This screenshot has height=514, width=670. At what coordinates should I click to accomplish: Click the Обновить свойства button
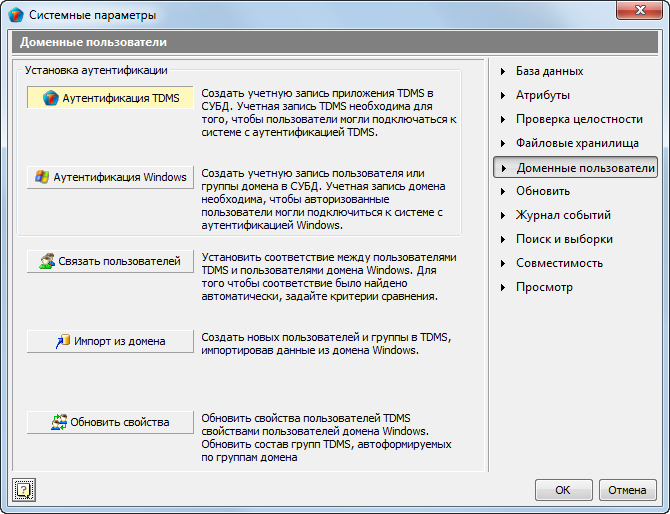click(110, 422)
